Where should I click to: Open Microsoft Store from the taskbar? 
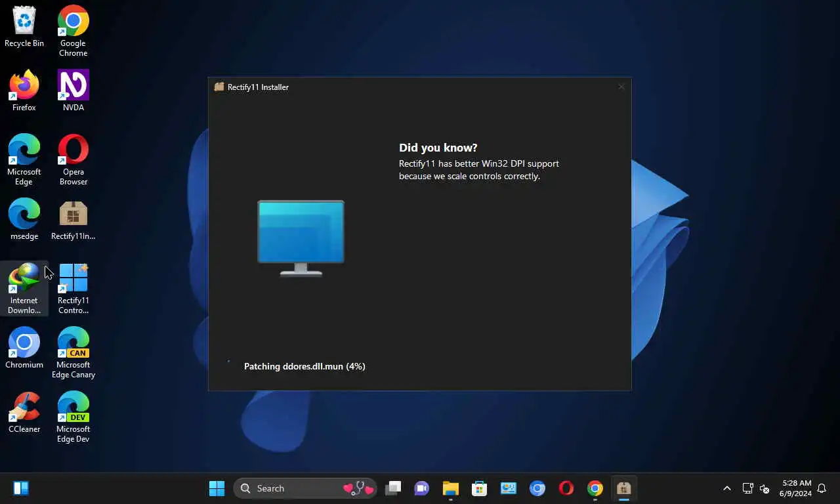pos(480,488)
